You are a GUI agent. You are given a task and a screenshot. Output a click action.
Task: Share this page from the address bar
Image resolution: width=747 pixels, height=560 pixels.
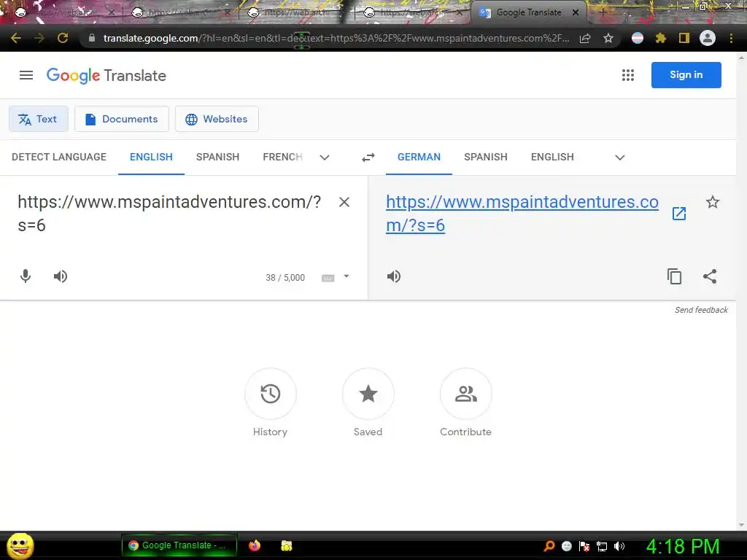585,38
